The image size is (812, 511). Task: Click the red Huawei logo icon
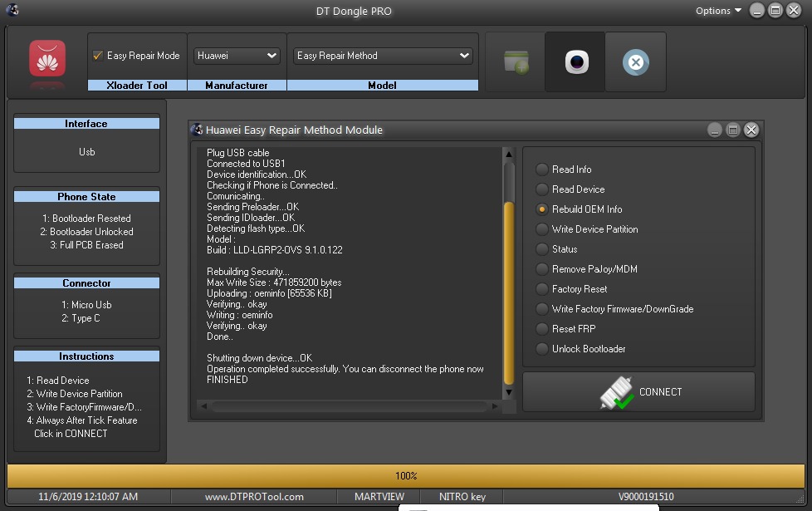(47, 58)
